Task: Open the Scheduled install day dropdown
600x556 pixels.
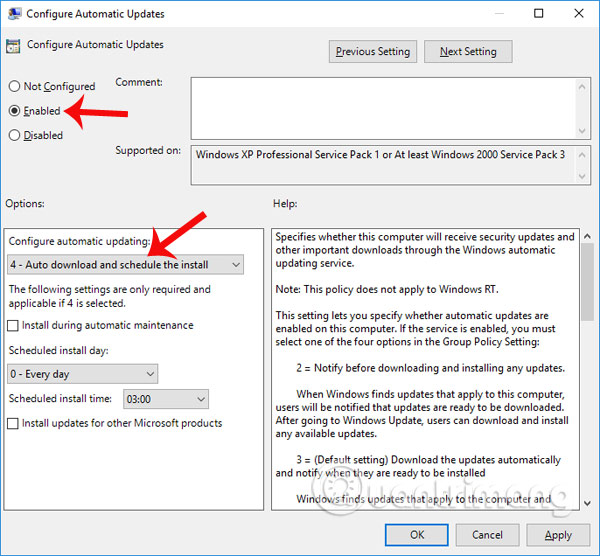Action: (x=82, y=374)
